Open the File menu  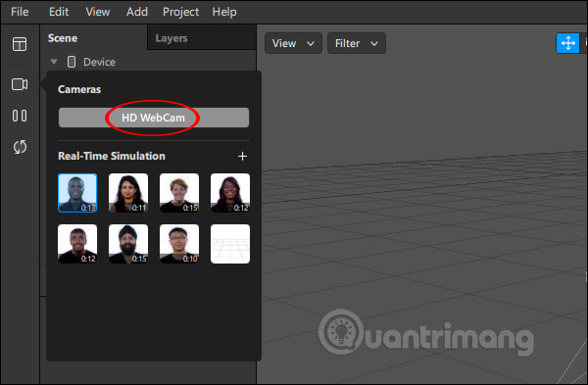click(x=20, y=12)
